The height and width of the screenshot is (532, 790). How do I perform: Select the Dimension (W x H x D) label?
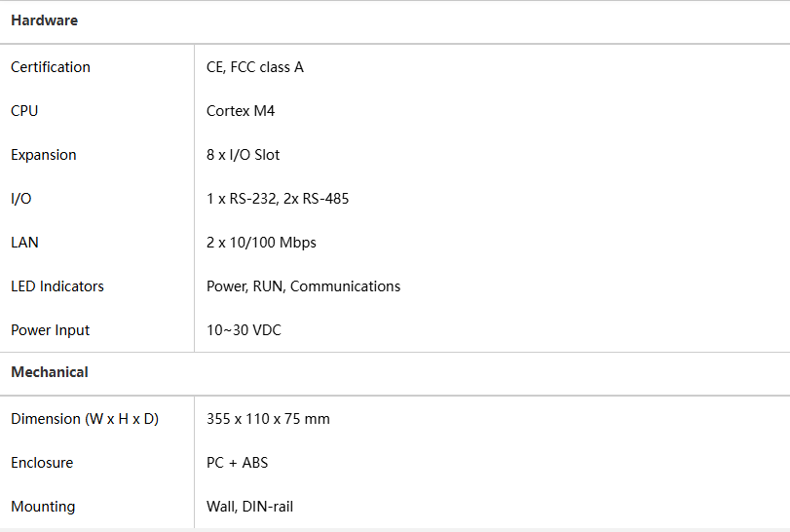85,419
